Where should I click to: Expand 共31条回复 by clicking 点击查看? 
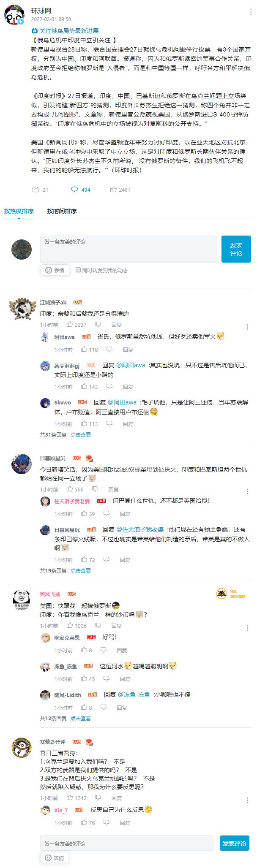tap(81, 434)
